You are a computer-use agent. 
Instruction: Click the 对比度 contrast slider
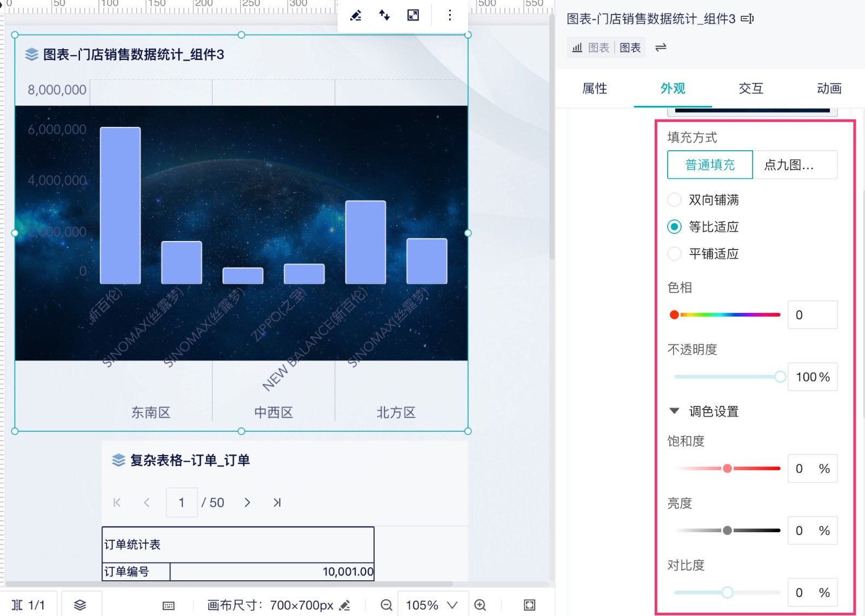[x=728, y=593]
